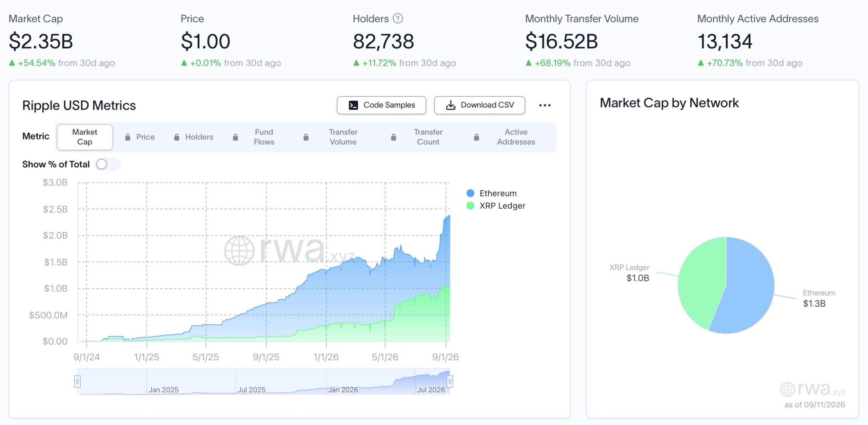Toggle the Show % of Total switch

pyautogui.click(x=108, y=164)
